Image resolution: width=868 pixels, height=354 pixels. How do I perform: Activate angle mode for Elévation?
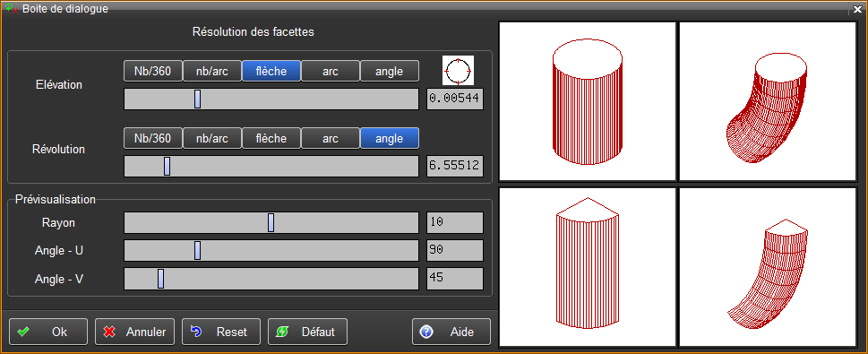click(389, 71)
